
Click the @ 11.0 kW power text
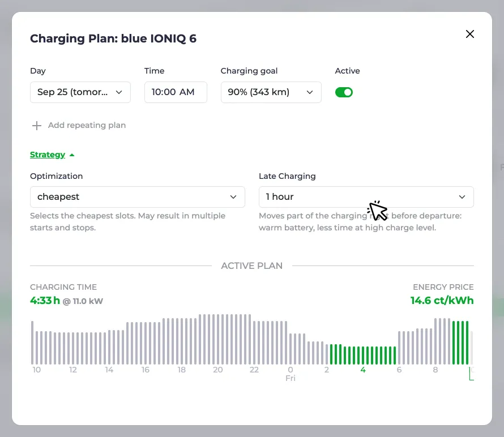[83, 301]
